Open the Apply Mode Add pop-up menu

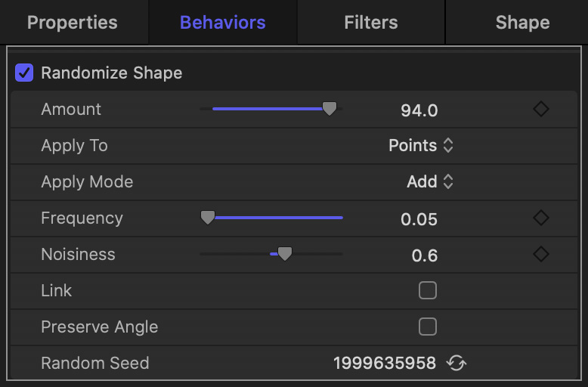[430, 182]
